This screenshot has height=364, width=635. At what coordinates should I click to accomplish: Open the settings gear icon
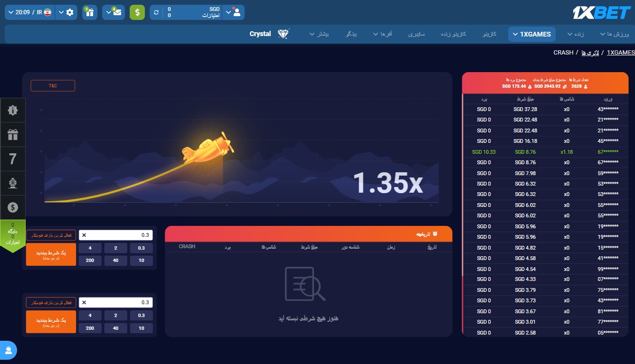pyautogui.click(x=70, y=12)
